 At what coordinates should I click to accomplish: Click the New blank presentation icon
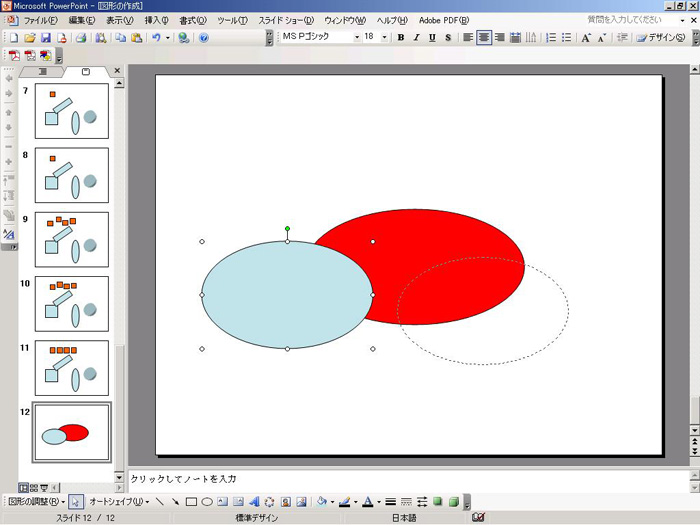(14, 38)
